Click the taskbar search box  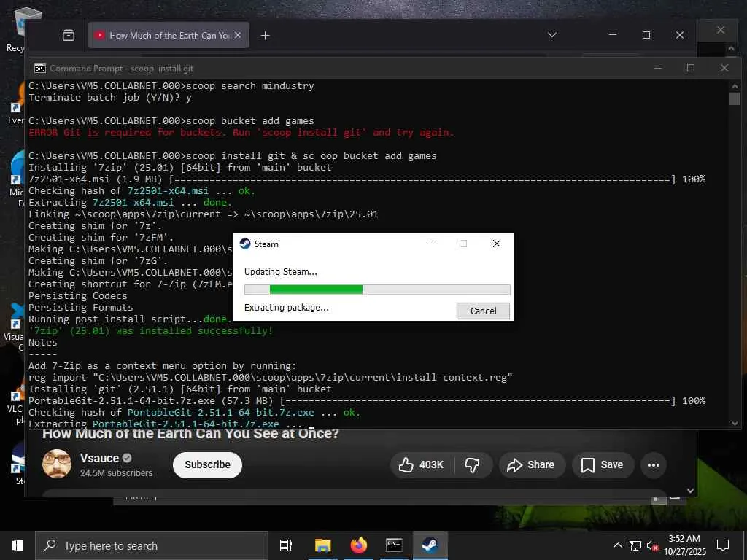(152, 545)
